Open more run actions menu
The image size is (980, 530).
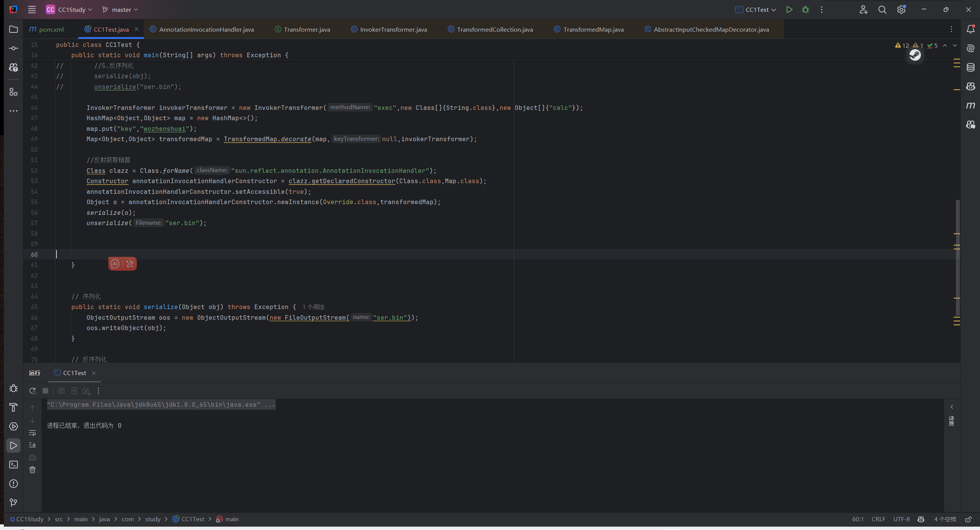tap(822, 10)
